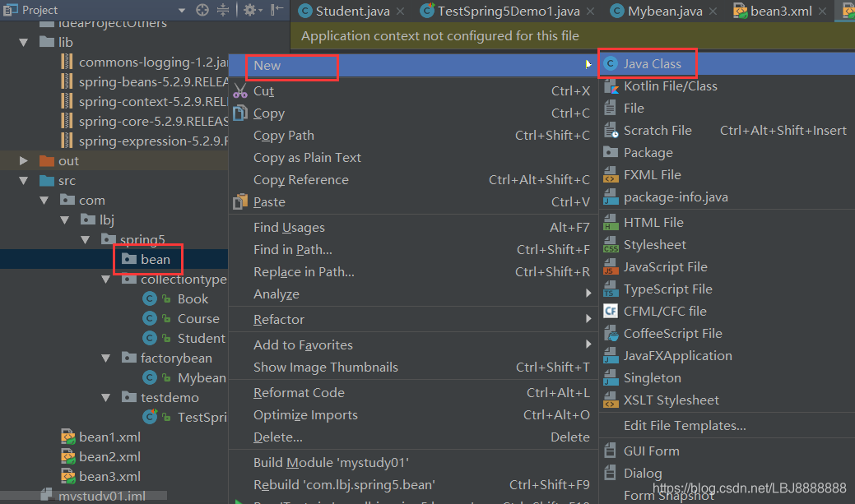Open the Analyze submenu
Screen dimensions: 855x504
(x=413, y=294)
